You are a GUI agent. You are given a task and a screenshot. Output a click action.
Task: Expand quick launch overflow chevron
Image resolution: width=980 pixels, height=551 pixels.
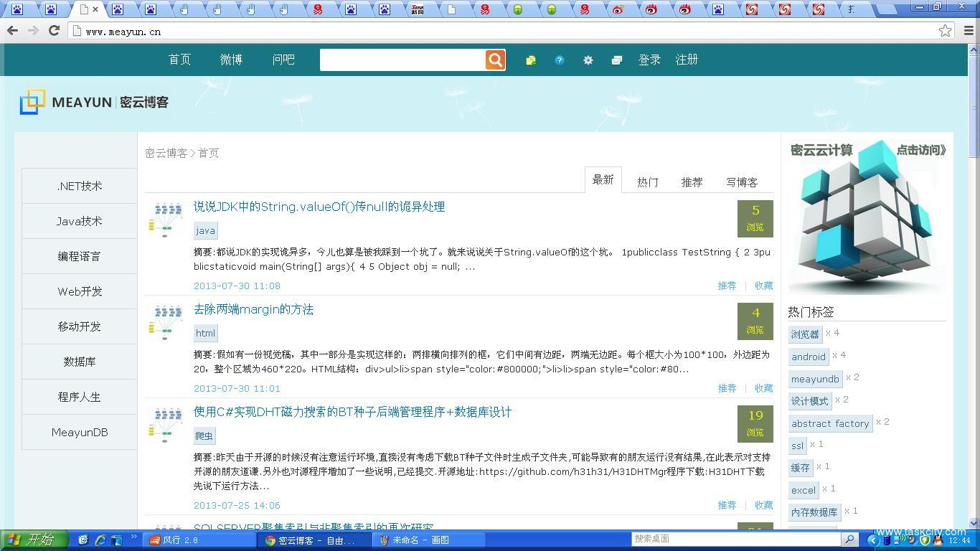click(x=133, y=537)
